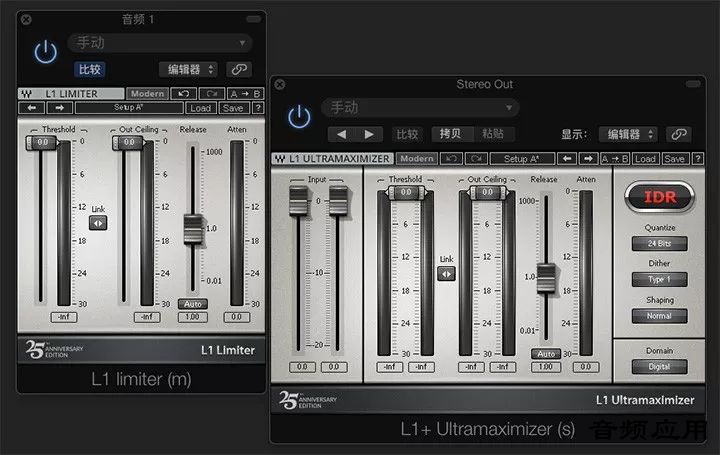Toggle Auto release in L1 Ultramaximizer
The width and height of the screenshot is (720, 455).
point(546,354)
